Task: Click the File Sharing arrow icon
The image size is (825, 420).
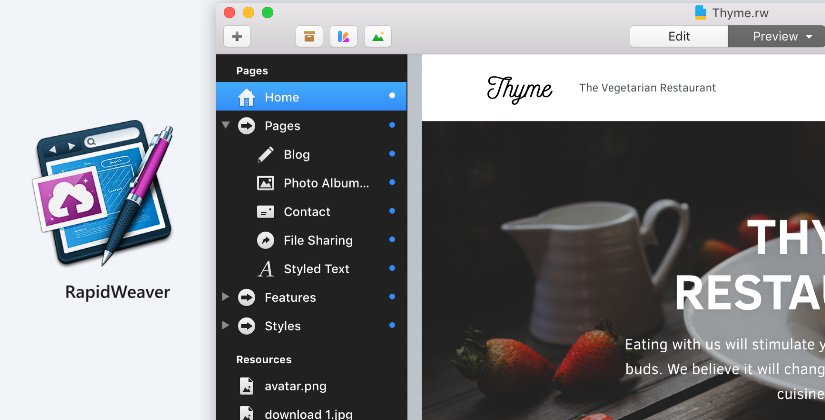Action: [x=265, y=240]
